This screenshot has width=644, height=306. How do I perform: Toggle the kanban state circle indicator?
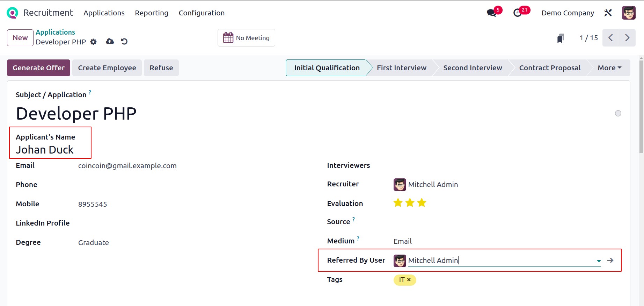[x=618, y=113]
